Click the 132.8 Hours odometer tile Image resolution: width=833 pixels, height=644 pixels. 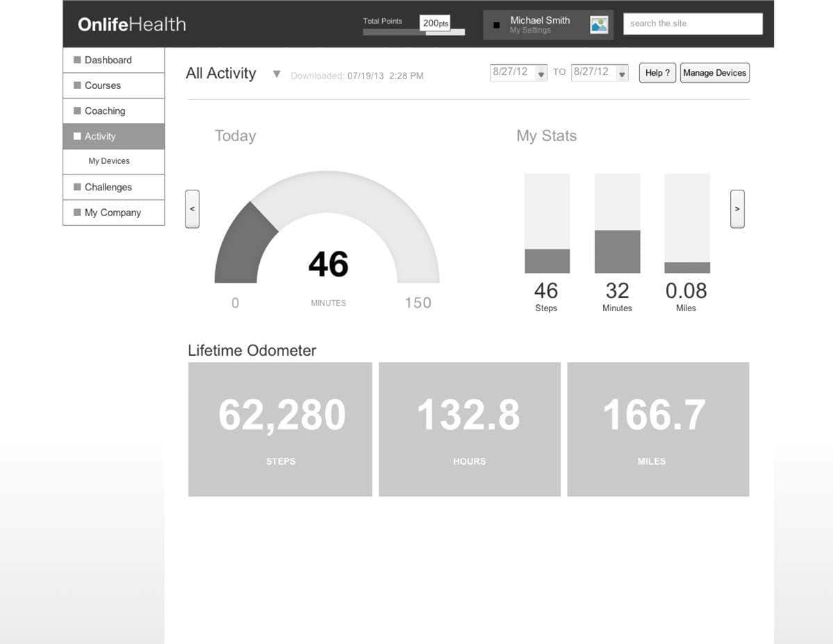click(x=470, y=429)
